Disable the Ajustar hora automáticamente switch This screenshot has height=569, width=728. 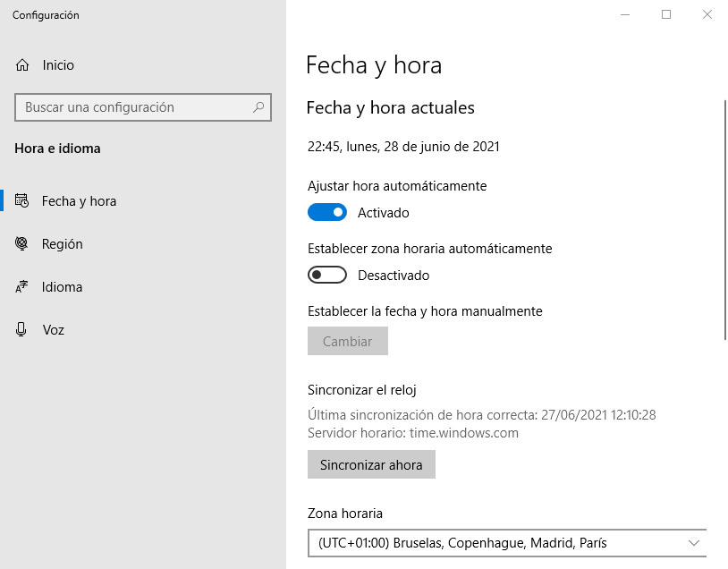click(x=327, y=213)
